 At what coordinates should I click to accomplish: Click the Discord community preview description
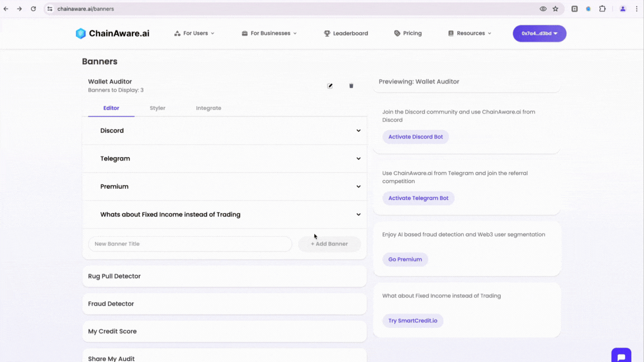pyautogui.click(x=459, y=116)
